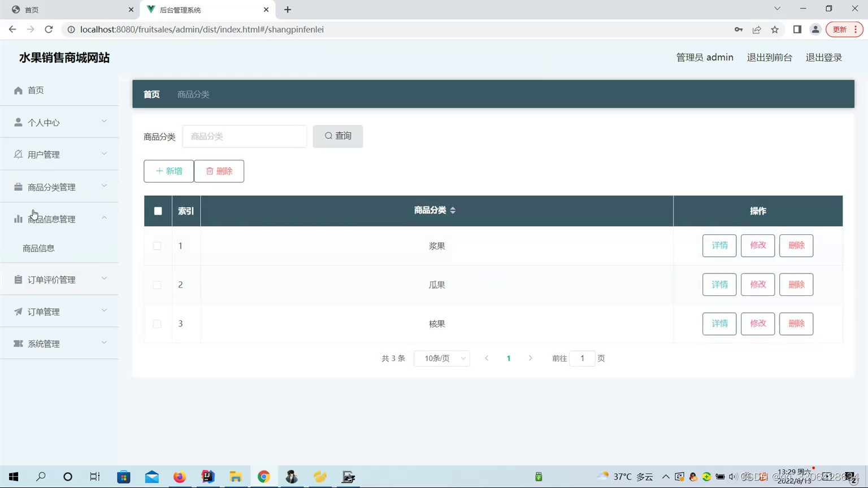The image size is (868, 488).
Task: Open Microsoft Store from taskbar
Action: (124, 477)
